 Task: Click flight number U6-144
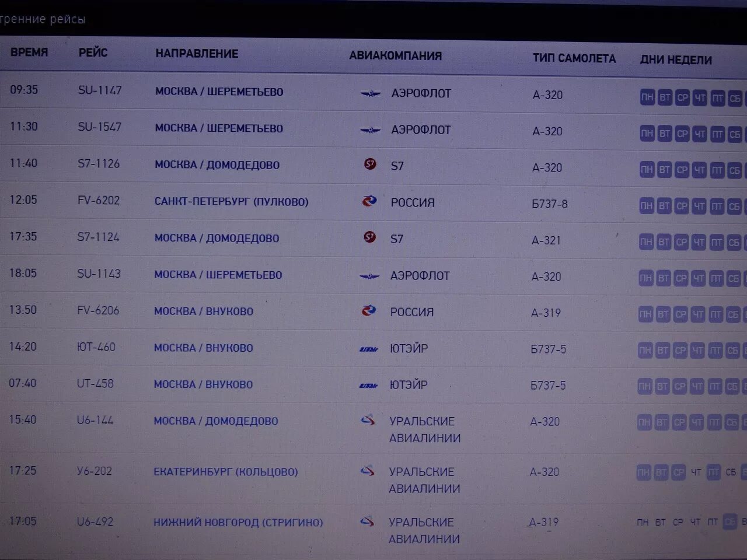(x=95, y=420)
